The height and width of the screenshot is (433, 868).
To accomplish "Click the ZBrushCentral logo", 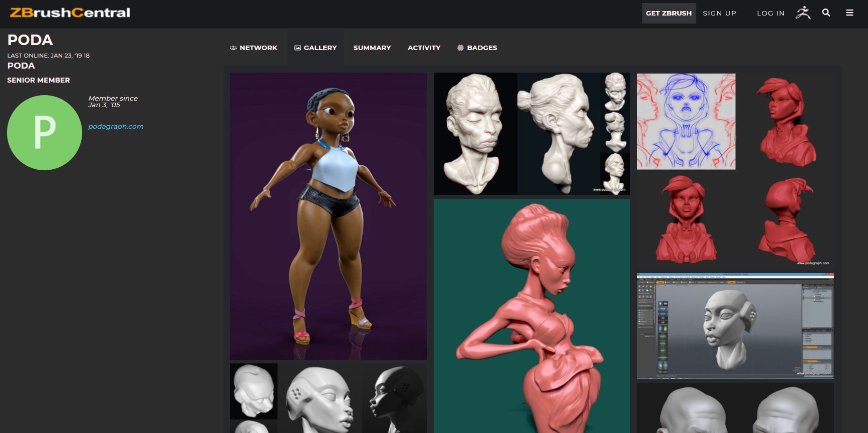I will tap(70, 13).
